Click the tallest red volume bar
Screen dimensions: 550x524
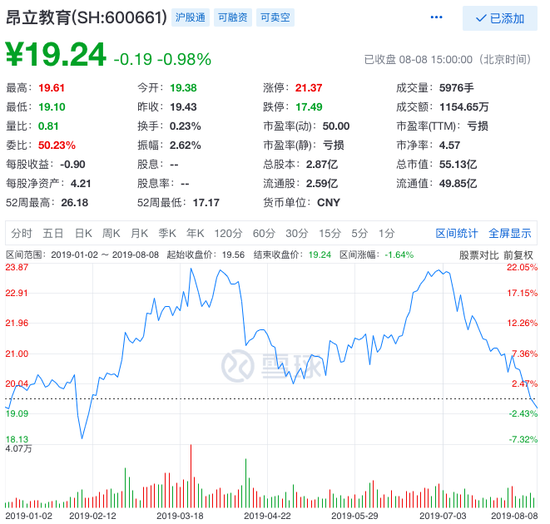191,476
